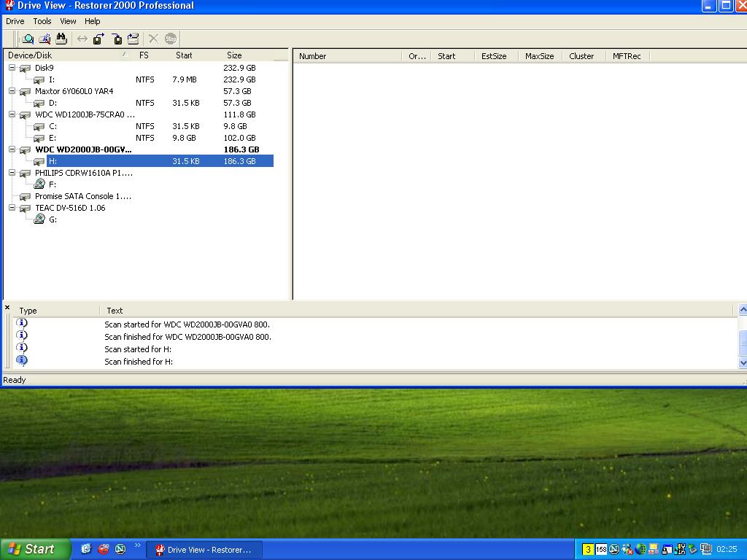Click the Stop toolbar icon
The image size is (747, 560).
(171, 39)
